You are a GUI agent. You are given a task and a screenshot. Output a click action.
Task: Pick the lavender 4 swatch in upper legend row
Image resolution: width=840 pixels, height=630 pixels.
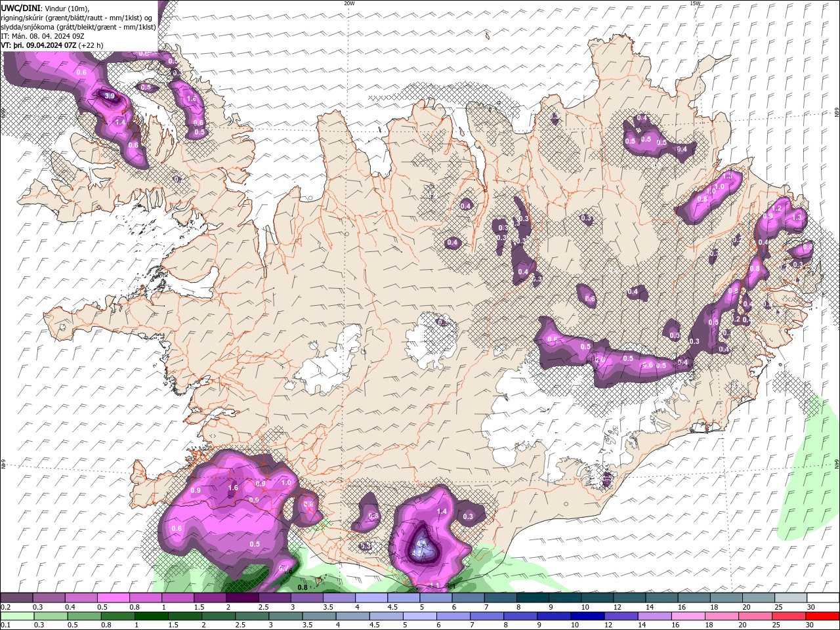pyautogui.click(x=371, y=598)
